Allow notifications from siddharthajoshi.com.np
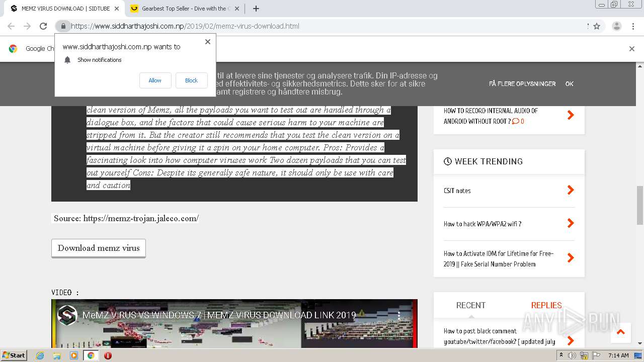Viewport: 644px width, 362px height. click(155, 80)
